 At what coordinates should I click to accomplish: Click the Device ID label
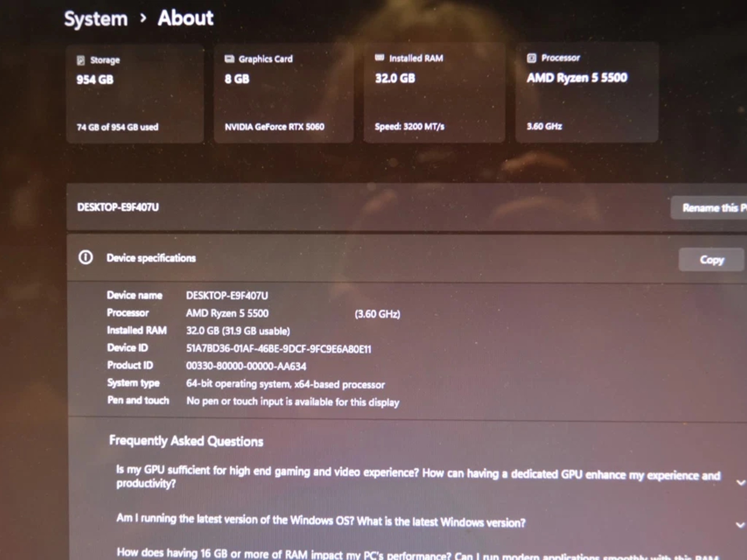tap(128, 347)
